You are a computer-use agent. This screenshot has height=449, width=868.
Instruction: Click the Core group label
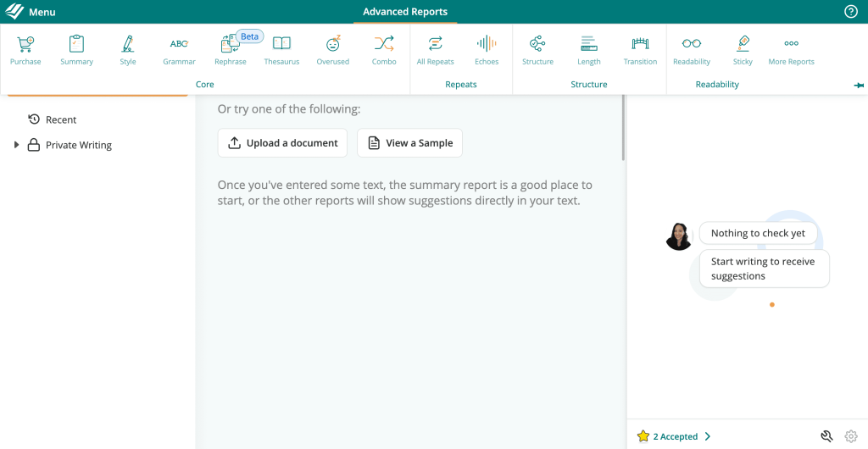pyautogui.click(x=205, y=85)
